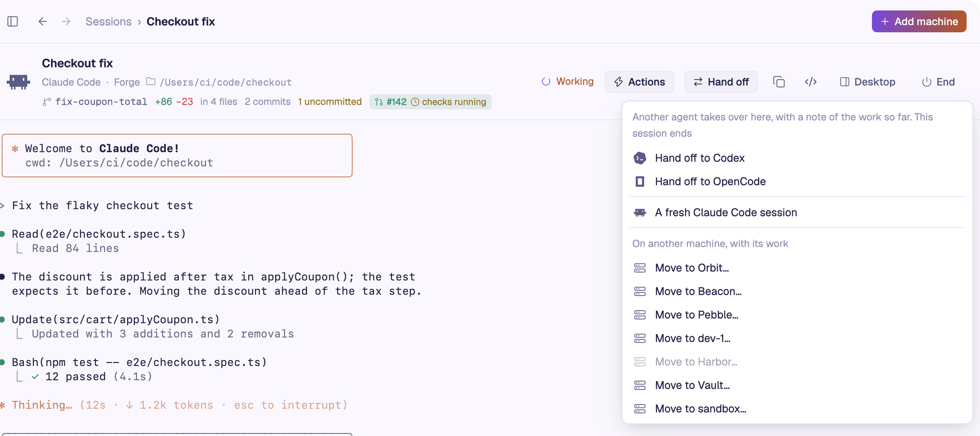This screenshot has height=436, width=980.
Task: Click the machine icon beside Move to Vault
Action: (640, 385)
